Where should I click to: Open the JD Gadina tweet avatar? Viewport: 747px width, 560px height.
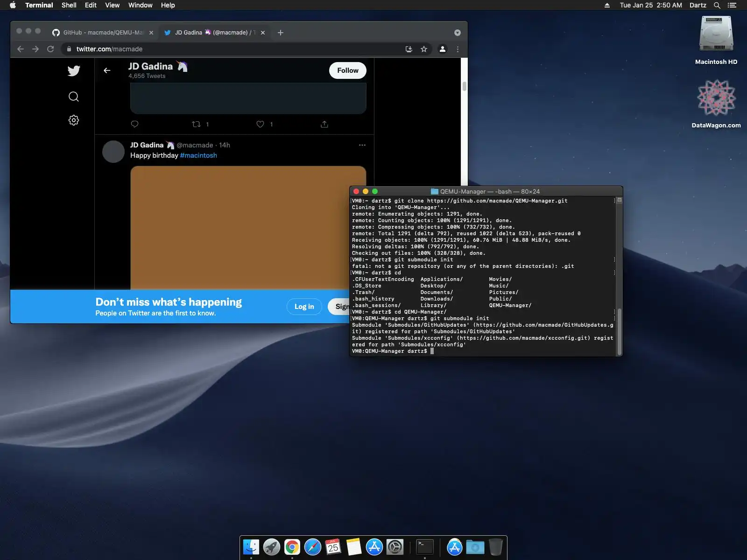[x=113, y=152]
